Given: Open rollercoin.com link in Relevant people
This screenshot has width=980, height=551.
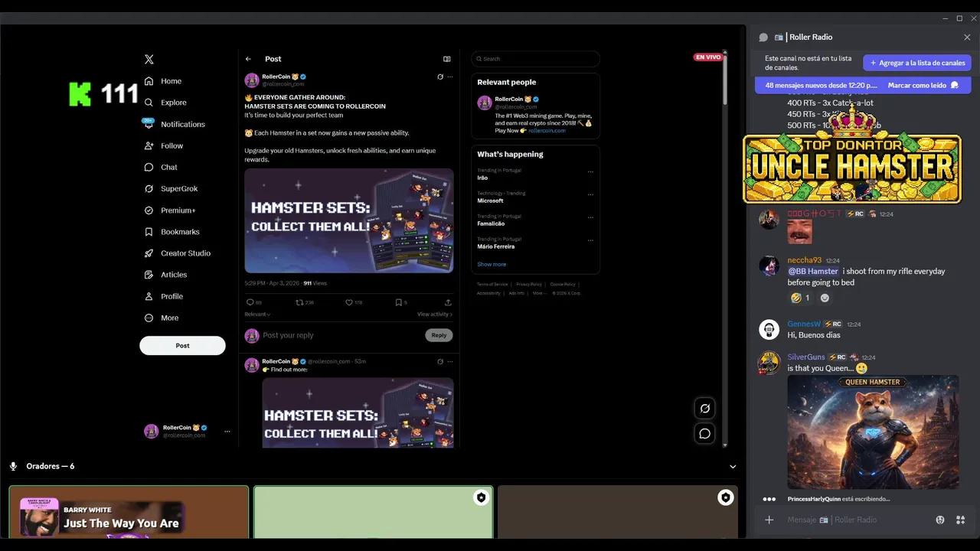Looking at the screenshot, I should (x=547, y=131).
